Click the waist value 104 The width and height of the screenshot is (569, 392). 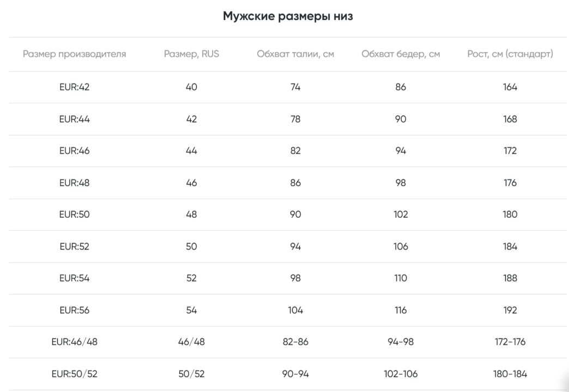(295, 310)
